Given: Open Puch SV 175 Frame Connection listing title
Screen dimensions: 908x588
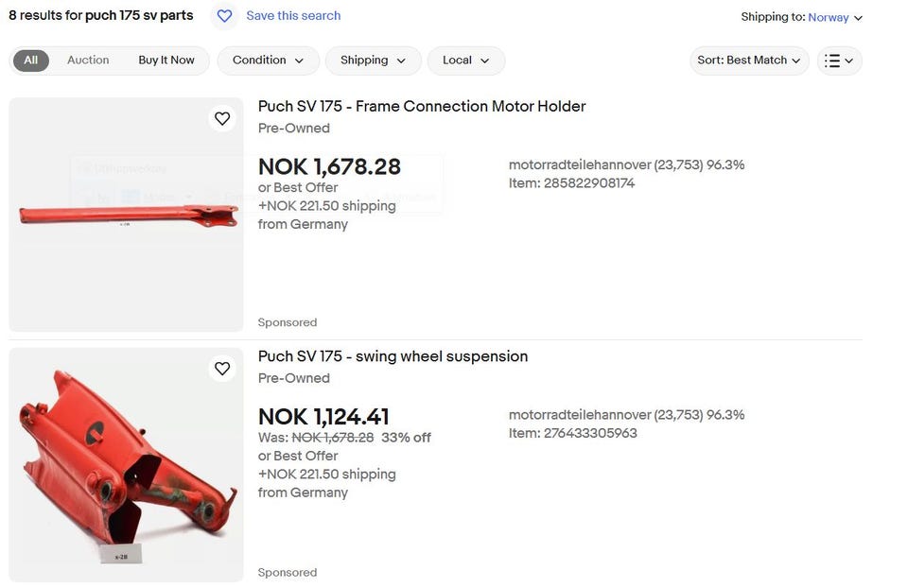Looking at the screenshot, I should point(422,107).
